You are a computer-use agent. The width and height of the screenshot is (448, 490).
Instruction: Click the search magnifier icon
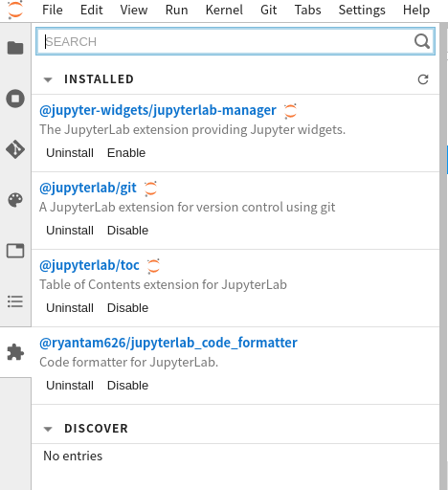[x=422, y=41]
